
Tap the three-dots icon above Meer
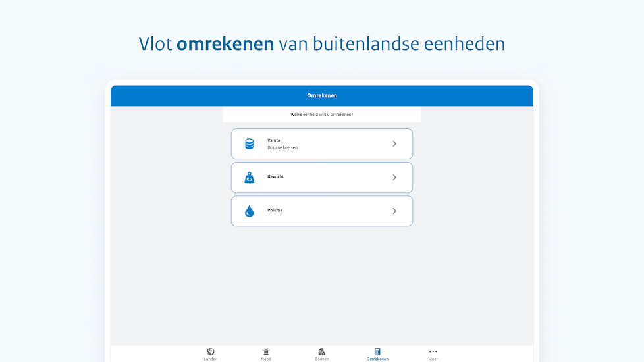pos(433,351)
